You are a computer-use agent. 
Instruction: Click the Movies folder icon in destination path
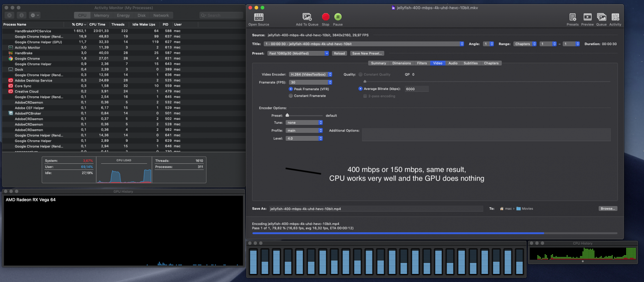pos(518,209)
